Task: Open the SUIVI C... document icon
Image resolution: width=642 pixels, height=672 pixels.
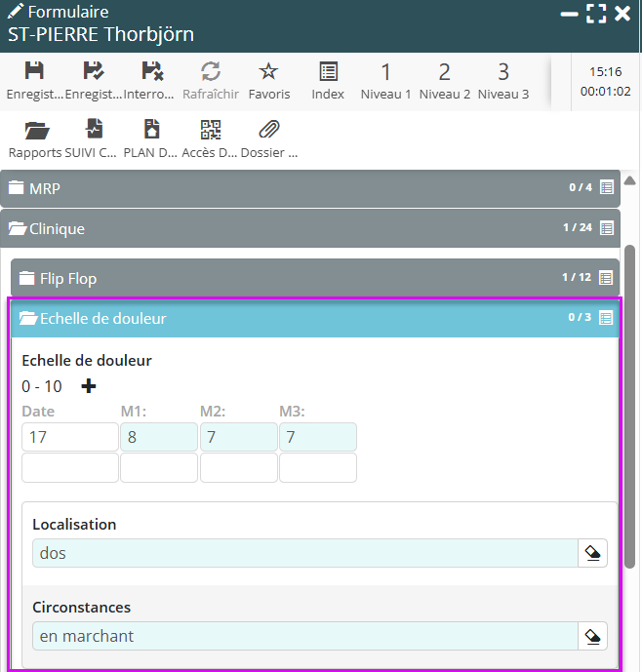Action: [x=94, y=130]
